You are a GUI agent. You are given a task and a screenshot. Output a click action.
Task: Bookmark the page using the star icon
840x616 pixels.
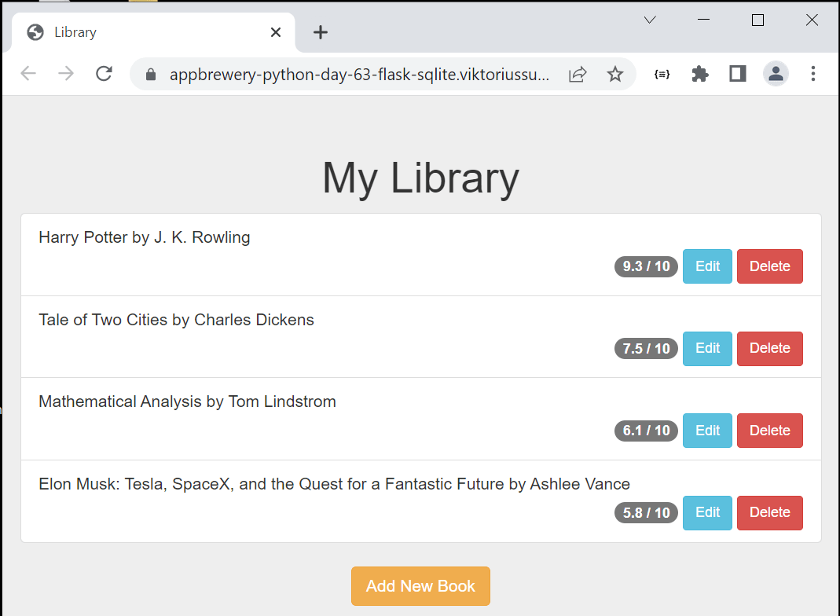point(615,73)
